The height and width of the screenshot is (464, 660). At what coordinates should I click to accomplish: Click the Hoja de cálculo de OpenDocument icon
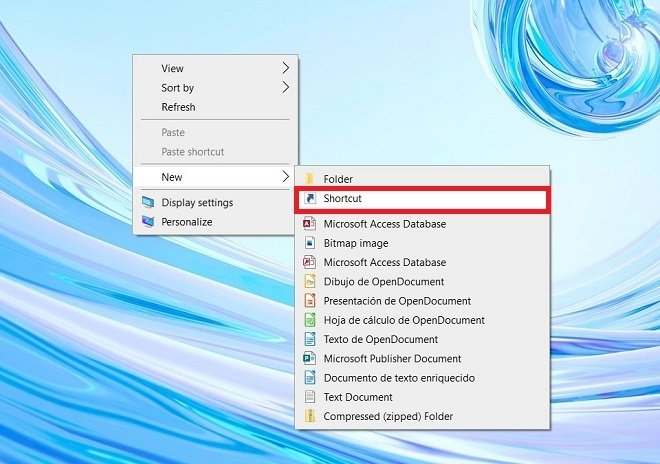[310, 320]
